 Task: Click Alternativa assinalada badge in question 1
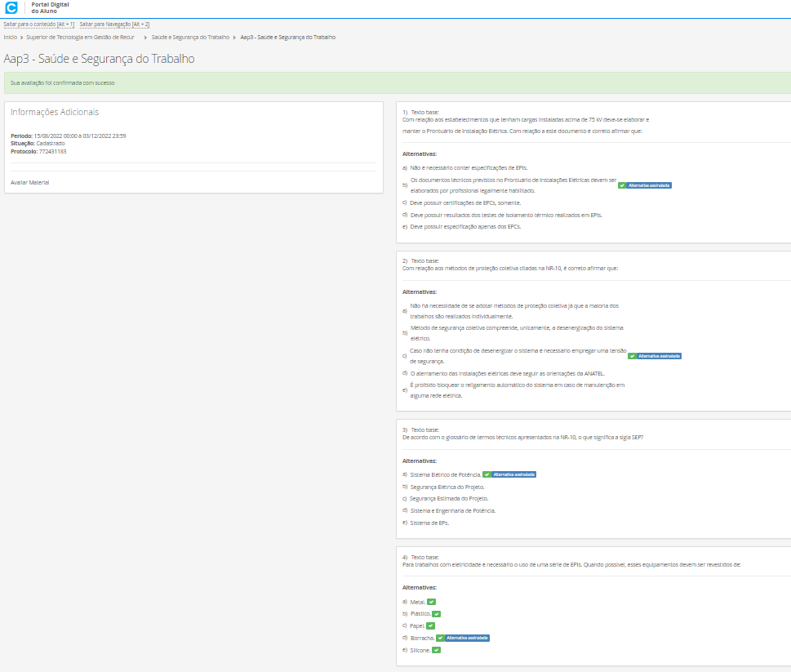click(645, 185)
